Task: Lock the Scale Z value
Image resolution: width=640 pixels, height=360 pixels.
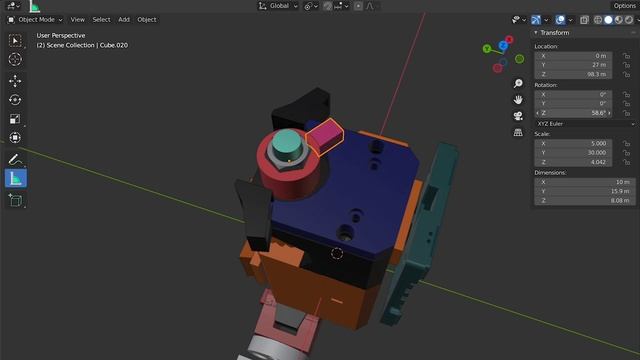Action: (x=626, y=162)
